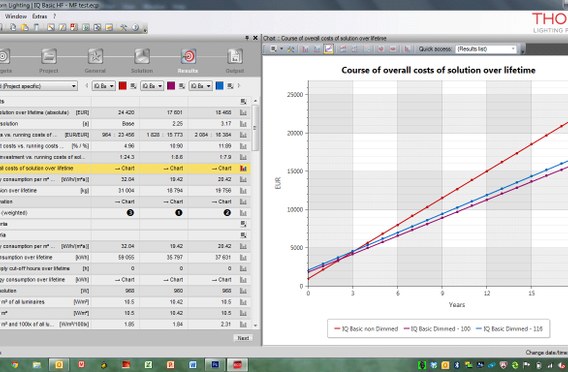Screen dimensions: 568x372
Task: Click IQ Basic Dimmed - 100 legend entry
Action: tap(437, 329)
